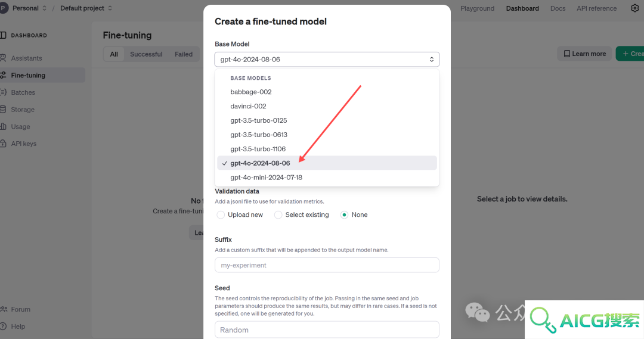Open the Forum link in sidebar
The width and height of the screenshot is (644, 339).
click(20, 309)
